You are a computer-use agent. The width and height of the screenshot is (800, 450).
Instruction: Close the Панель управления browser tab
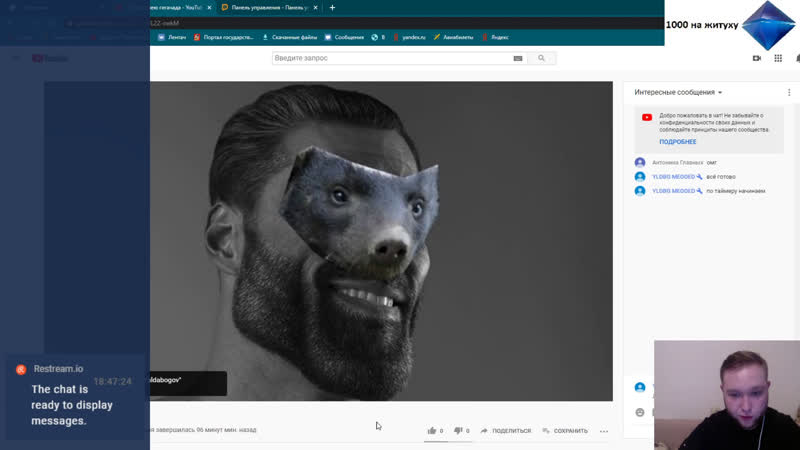pos(317,7)
